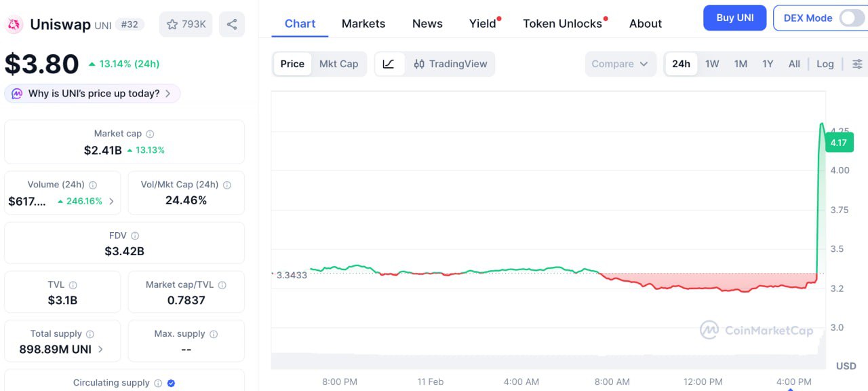Click the Buy UNI button
The height and width of the screenshot is (391, 868).
[x=734, y=18]
